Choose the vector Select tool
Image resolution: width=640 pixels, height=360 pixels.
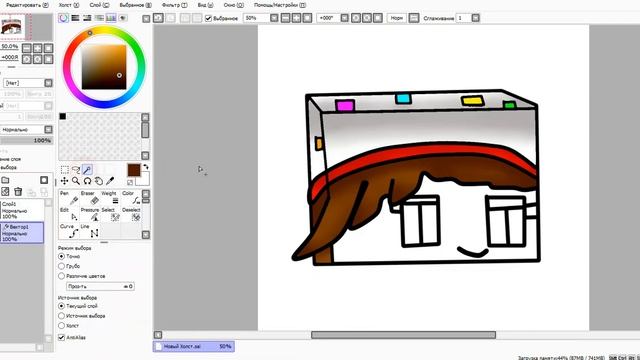coord(110,214)
